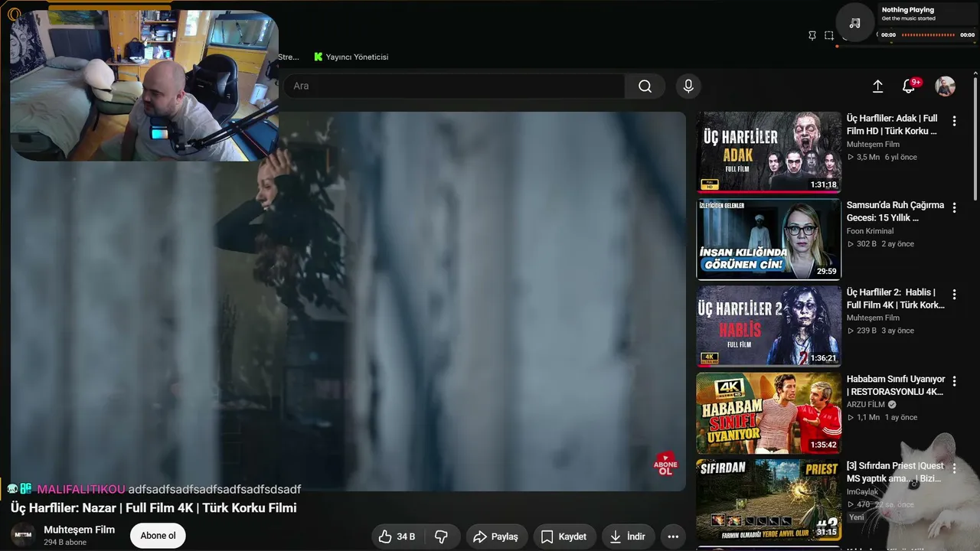Screen dimensions: 980x551
Task: Click the music player disc icon
Action: coord(855,22)
